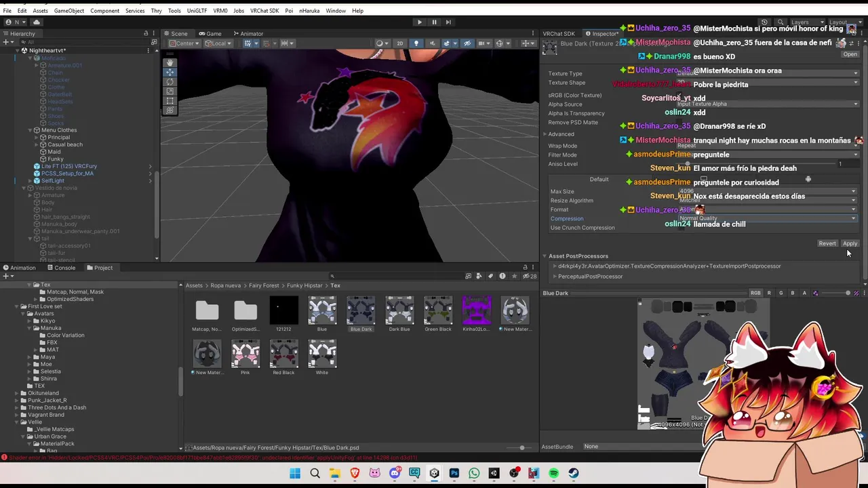This screenshot has width=868, height=488.
Task: Pause playback in the Unity toolbar
Action: [x=434, y=22]
